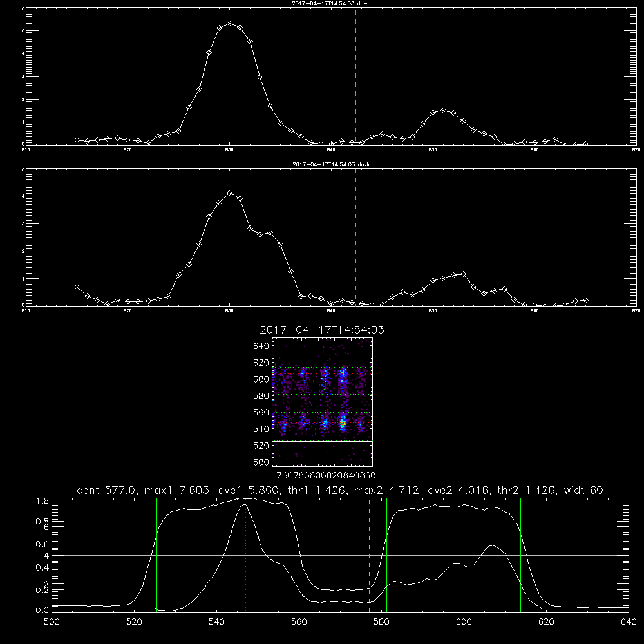Screen dimensions: 644x644
Task: Click the bottom plot x-axis label 560
Action: [x=299, y=622]
